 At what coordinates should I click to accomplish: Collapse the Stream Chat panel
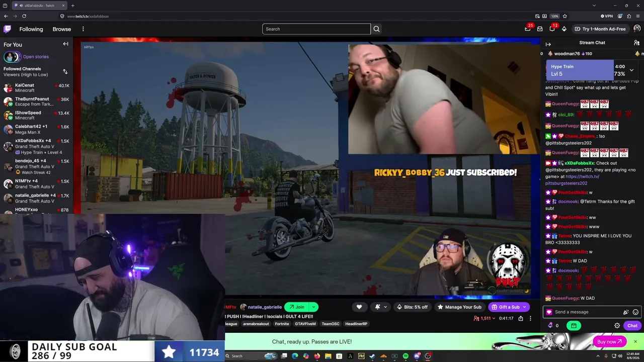548,44
